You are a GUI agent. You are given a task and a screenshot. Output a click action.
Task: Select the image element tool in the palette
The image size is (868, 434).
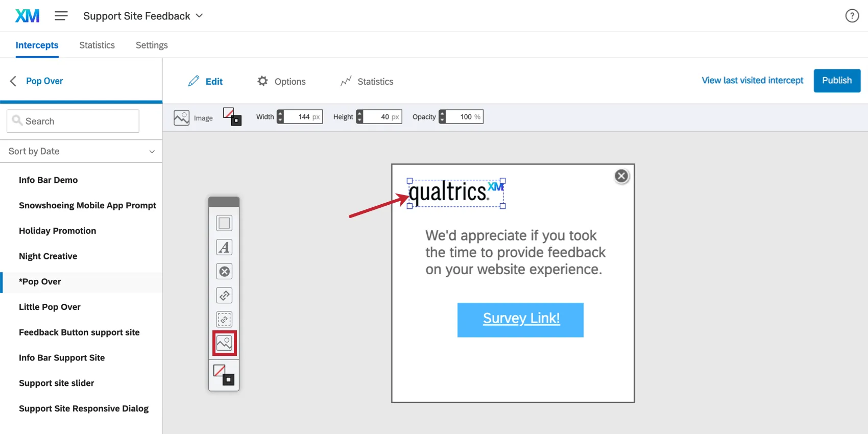point(224,343)
